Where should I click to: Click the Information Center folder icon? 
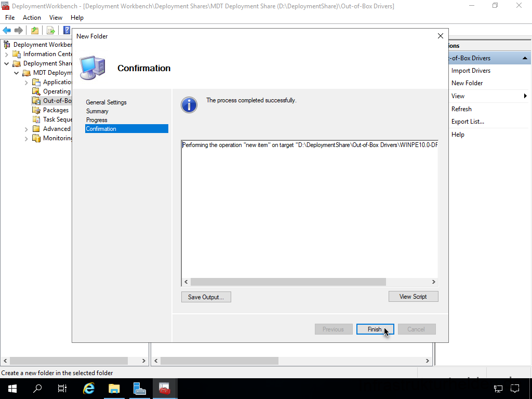click(x=16, y=54)
